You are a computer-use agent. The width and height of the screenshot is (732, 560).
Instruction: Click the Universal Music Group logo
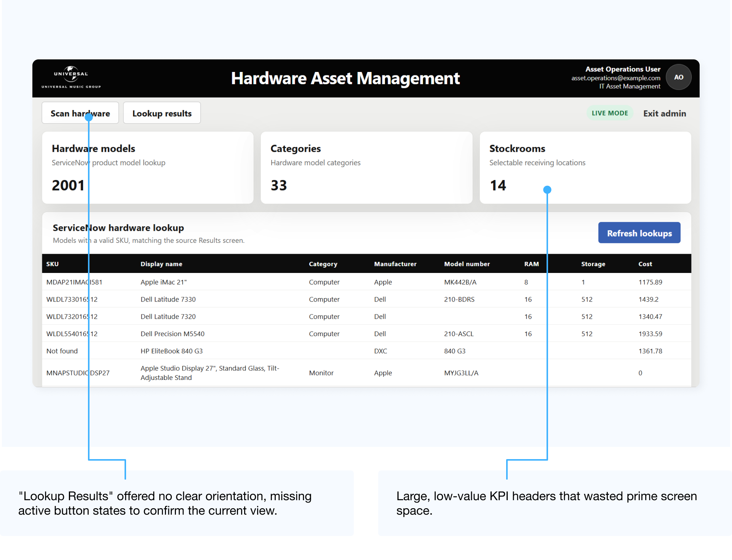coord(71,77)
